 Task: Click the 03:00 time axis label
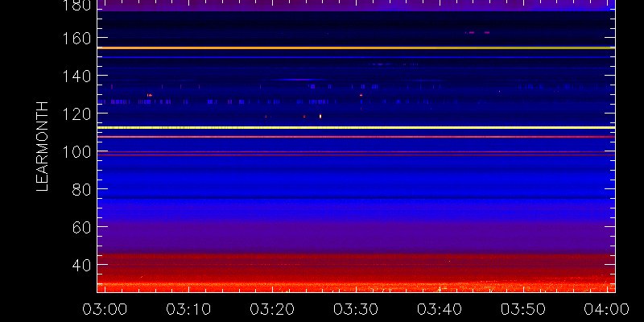(105, 309)
